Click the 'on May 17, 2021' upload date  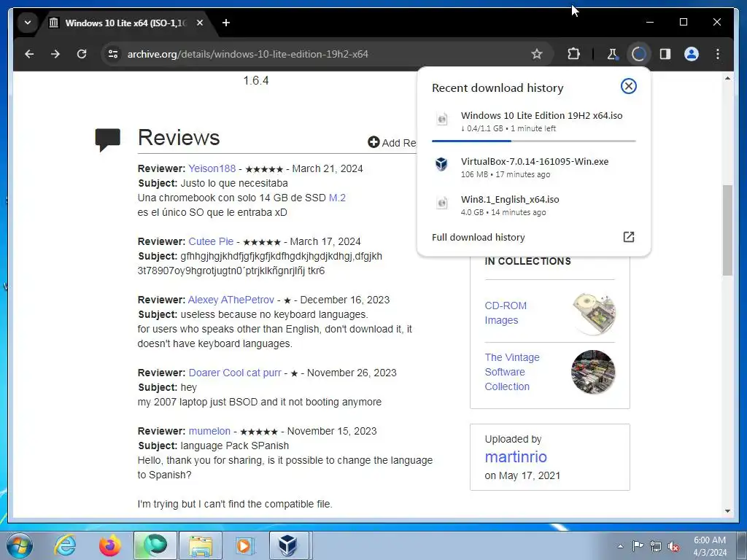click(522, 475)
